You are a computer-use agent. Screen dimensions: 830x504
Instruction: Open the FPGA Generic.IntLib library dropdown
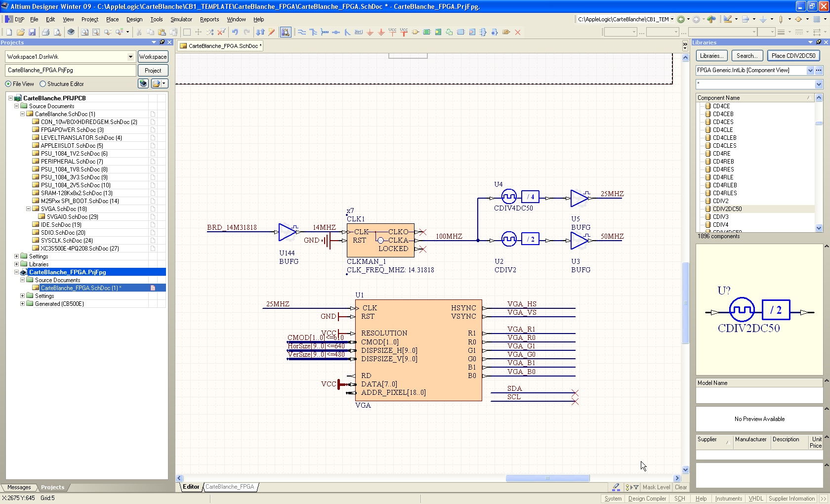[x=810, y=71]
